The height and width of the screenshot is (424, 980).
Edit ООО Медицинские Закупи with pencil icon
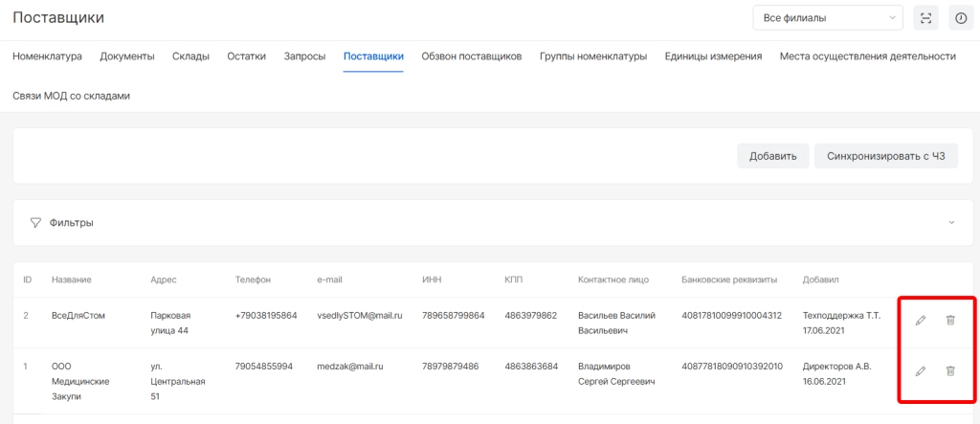coord(921,370)
